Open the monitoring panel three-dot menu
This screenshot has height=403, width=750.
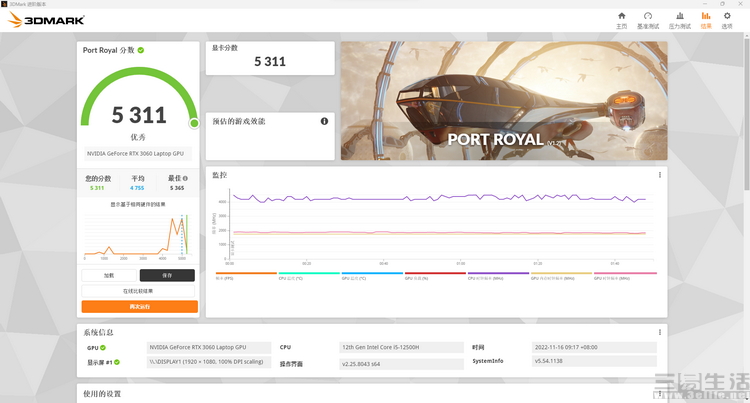pos(660,175)
